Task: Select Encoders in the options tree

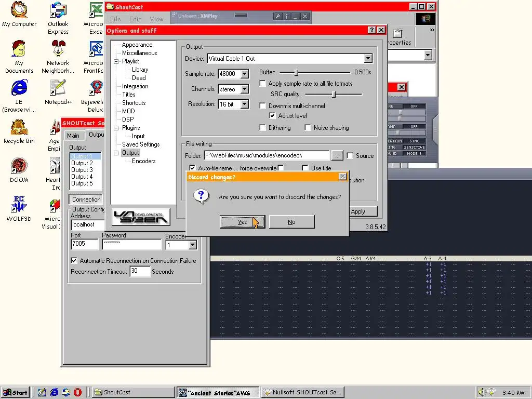Action: [x=143, y=161]
